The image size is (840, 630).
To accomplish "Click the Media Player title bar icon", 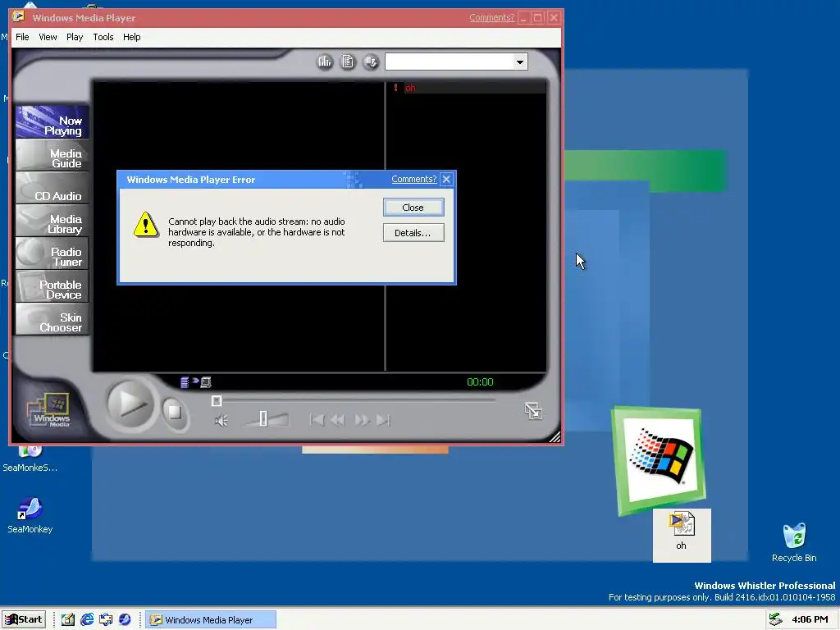I will click(19, 16).
